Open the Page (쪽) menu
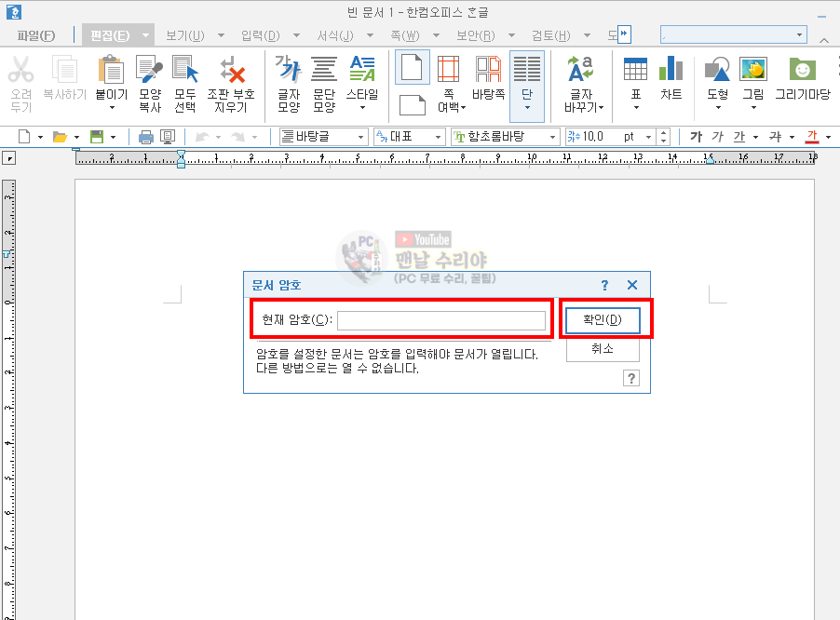The width and height of the screenshot is (840, 620). 404,36
